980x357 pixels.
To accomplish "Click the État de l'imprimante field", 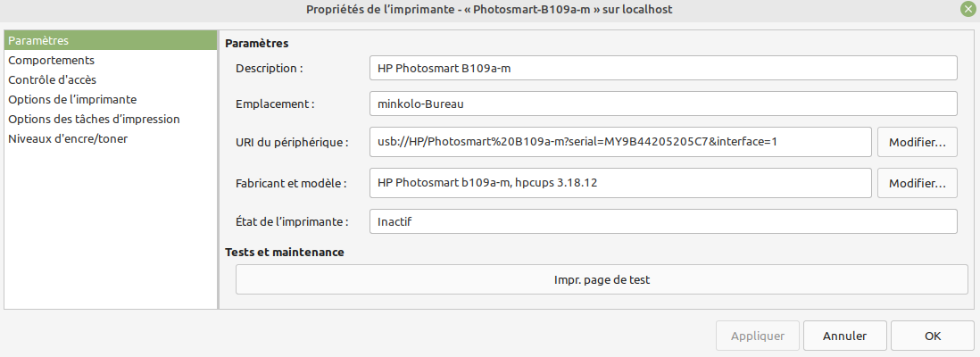I will (662, 221).
